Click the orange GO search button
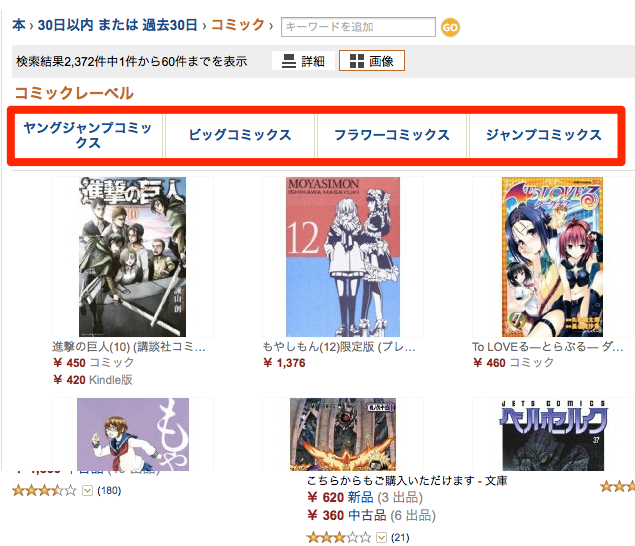The image size is (635, 546). click(450, 28)
